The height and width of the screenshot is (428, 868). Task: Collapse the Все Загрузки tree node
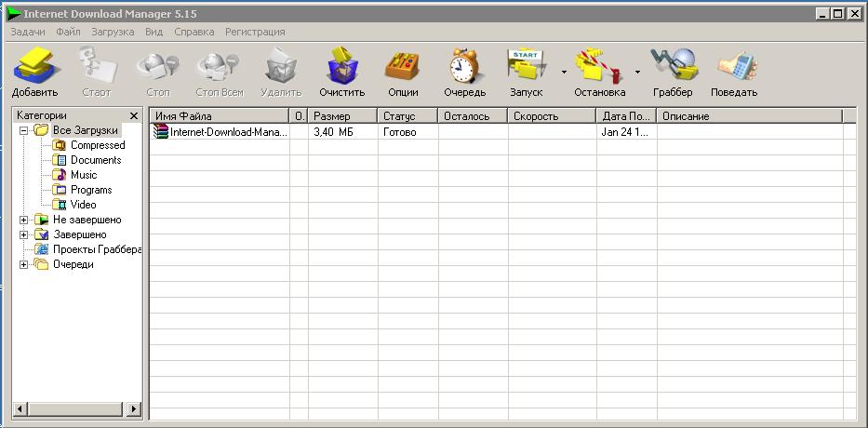pos(23,131)
